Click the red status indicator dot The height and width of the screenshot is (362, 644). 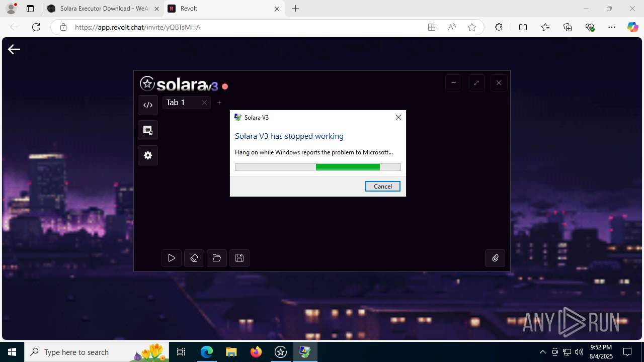[x=225, y=86]
